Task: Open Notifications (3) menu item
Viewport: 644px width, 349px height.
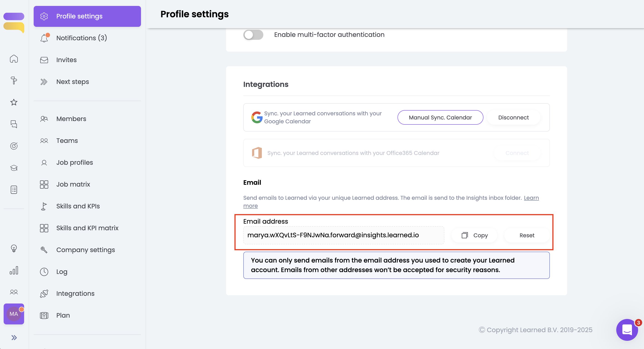Action: (81, 38)
